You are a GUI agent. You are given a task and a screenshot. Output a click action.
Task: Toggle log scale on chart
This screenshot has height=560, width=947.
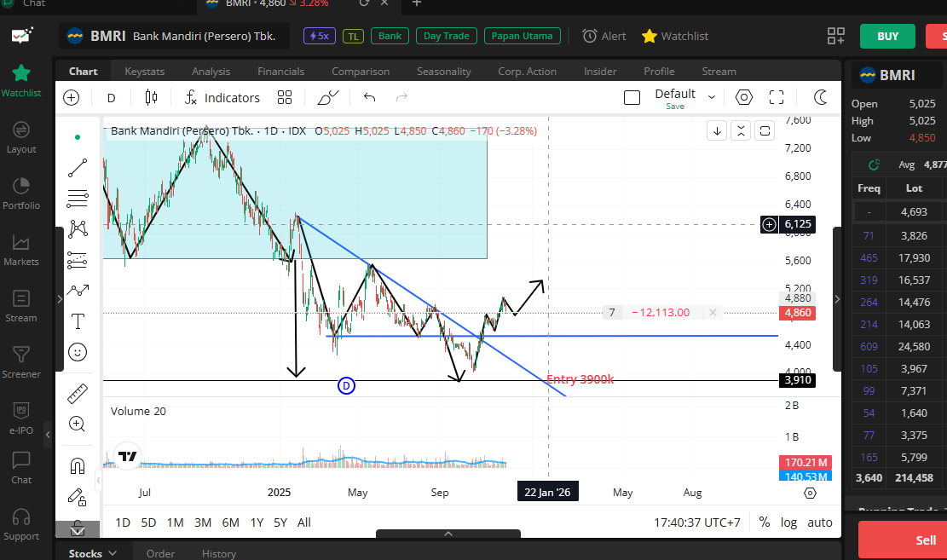click(788, 522)
